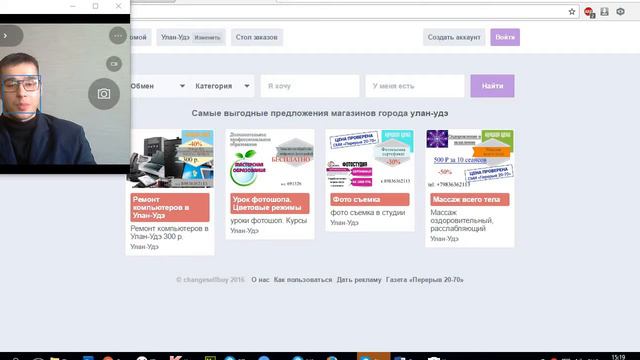
Task: Click the save extension icon in browser toolbar
Action: [x=604, y=12]
